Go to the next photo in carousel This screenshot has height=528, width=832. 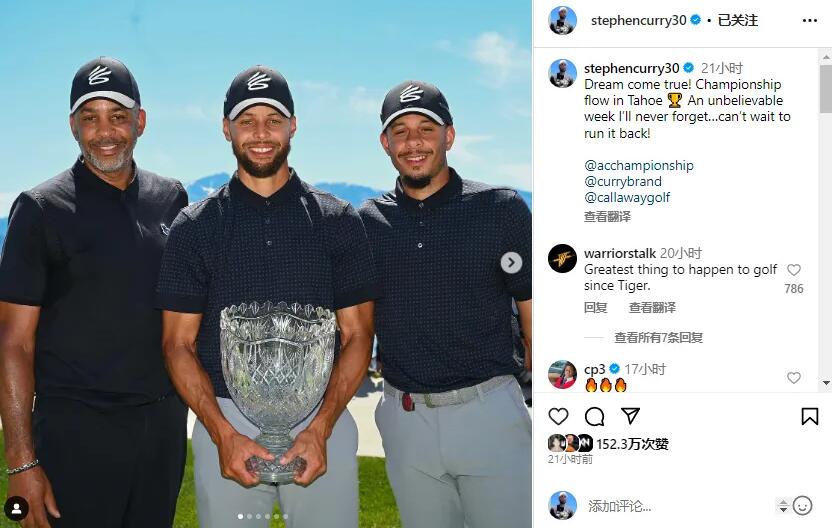coord(512,262)
